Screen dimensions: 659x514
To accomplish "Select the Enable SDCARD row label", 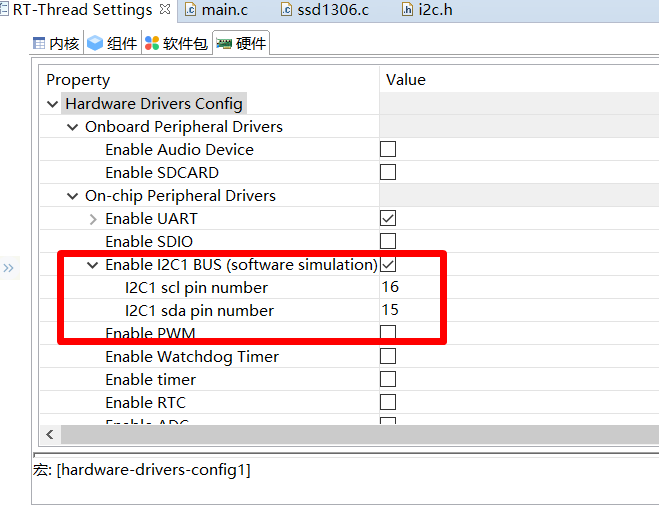I will 162,173.
